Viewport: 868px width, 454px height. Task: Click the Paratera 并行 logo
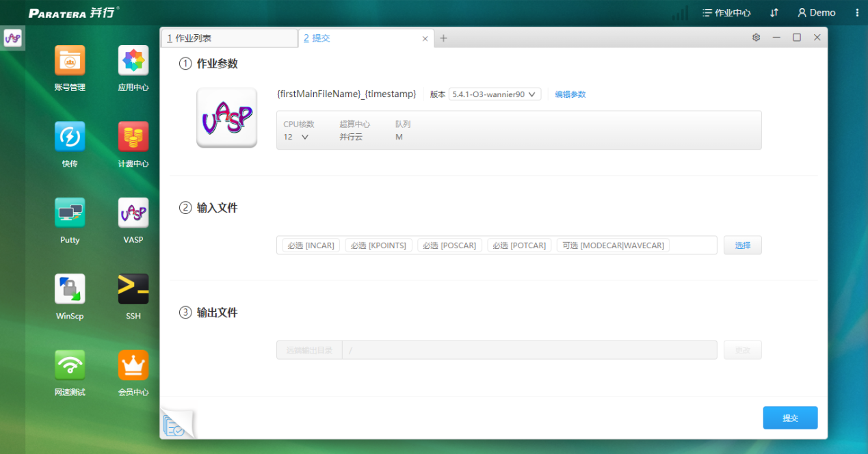73,12
